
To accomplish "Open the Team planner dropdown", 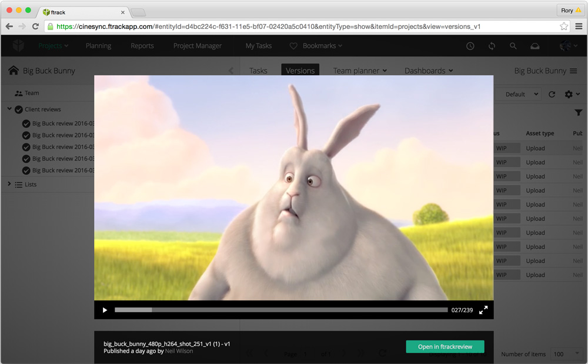I will tap(360, 71).
